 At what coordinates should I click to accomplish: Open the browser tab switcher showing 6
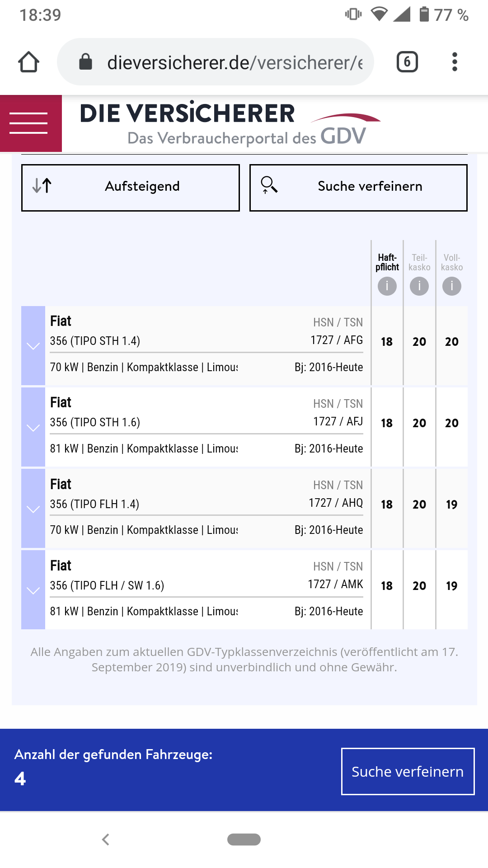[x=407, y=62]
